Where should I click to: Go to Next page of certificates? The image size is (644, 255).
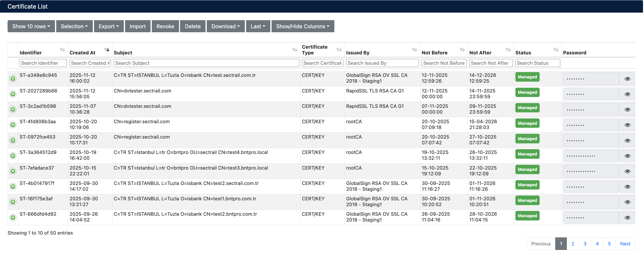pos(625,244)
